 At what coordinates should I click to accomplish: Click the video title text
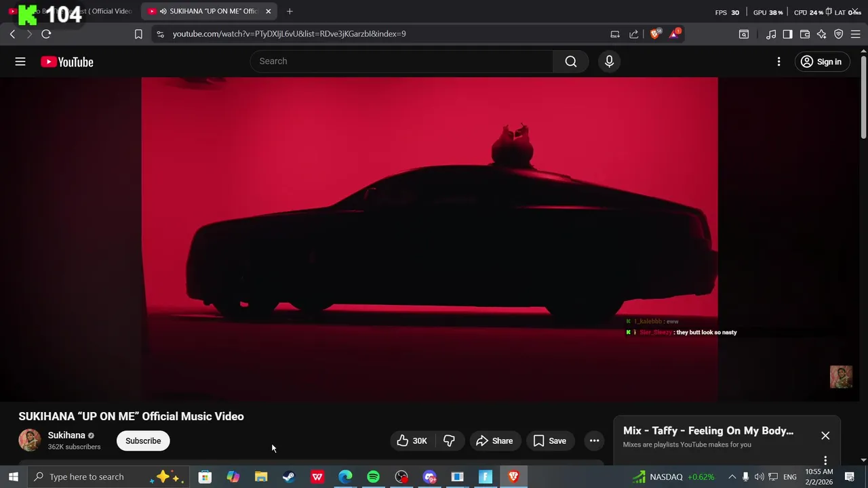tap(131, 417)
